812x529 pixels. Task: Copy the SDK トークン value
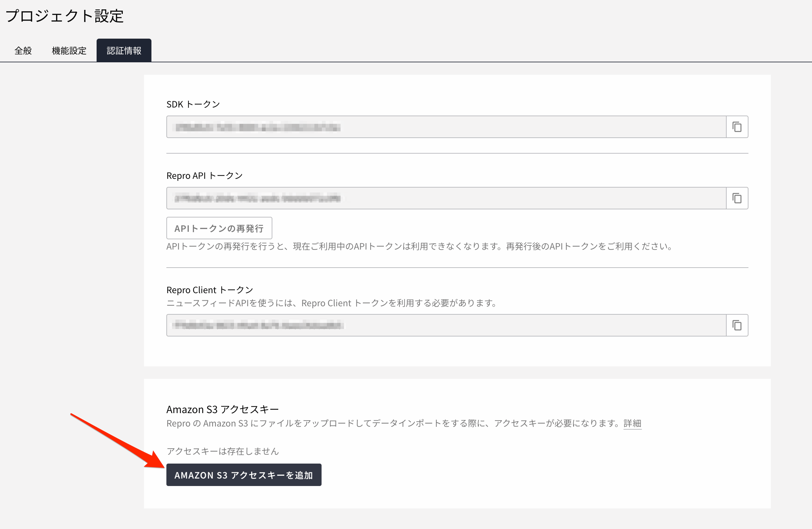737,127
